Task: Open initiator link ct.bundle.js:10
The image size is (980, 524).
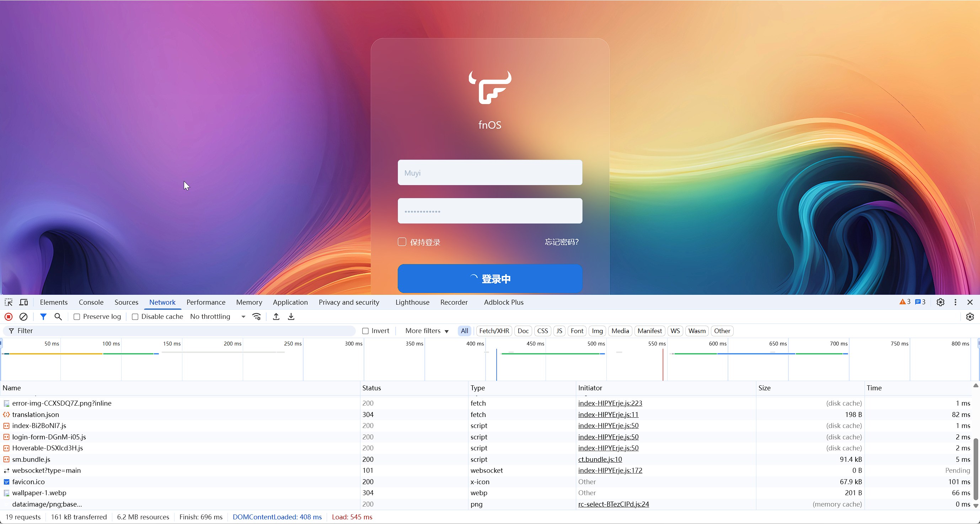Action: [x=600, y=460]
